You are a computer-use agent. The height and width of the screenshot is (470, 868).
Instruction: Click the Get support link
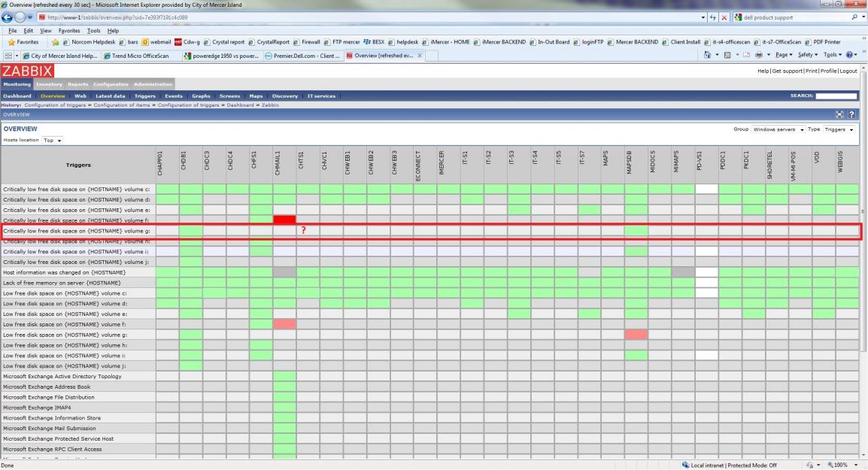(x=787, y=71)
